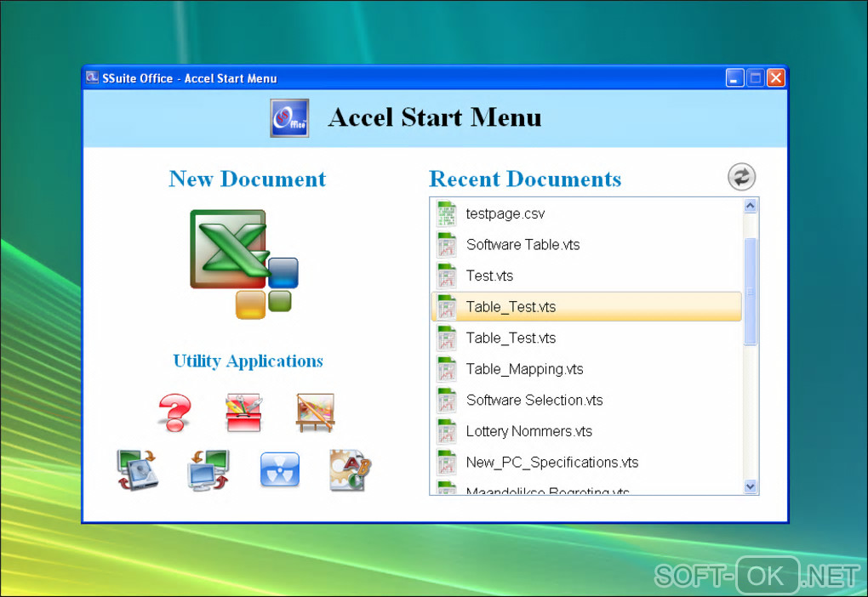The height and width of the screenshot is (597, 868).
Task: Launch the blue radiation symbol utility
Action: pyautogui.click(x=280, y=469)
